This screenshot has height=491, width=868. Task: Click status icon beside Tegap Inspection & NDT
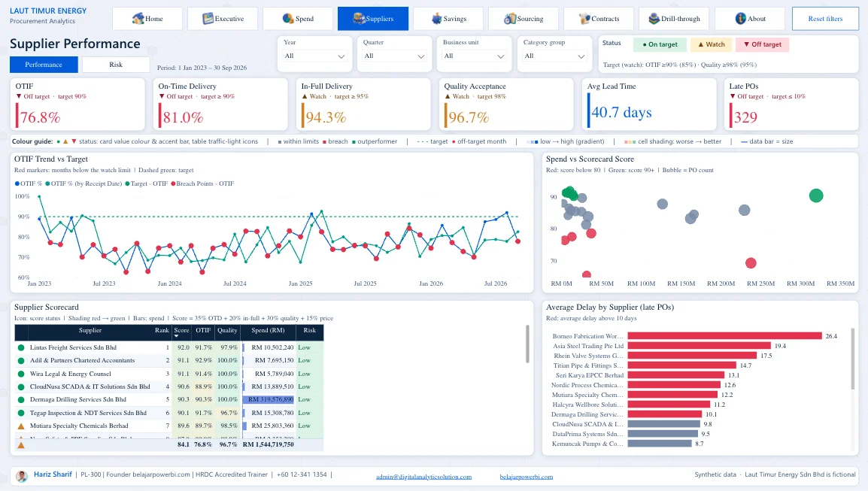(x=21, y=413)
